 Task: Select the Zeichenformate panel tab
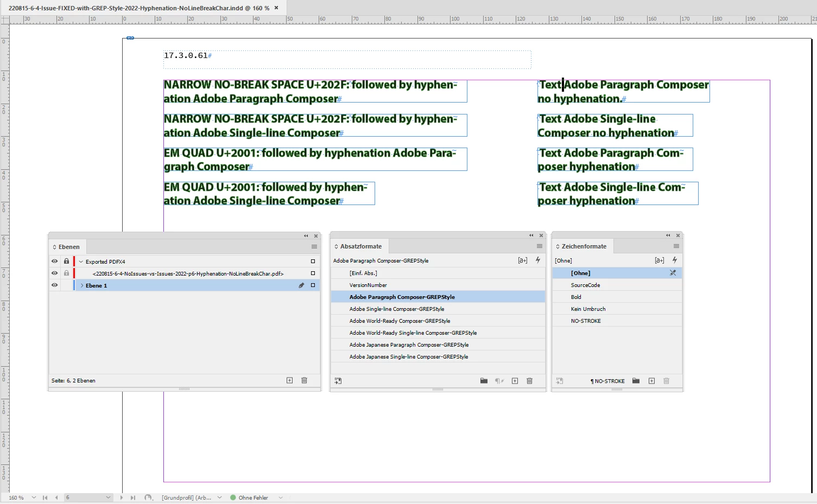pos(584,246)
